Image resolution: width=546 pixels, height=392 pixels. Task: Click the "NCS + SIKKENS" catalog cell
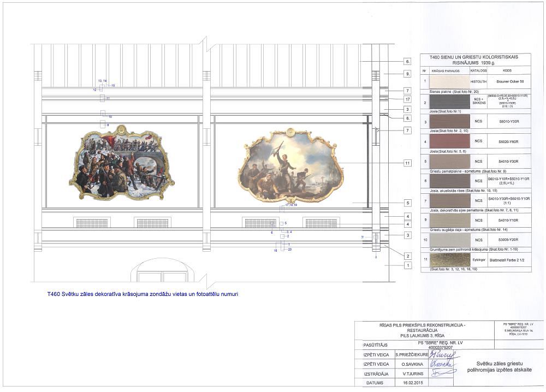(x=478, y=101)
